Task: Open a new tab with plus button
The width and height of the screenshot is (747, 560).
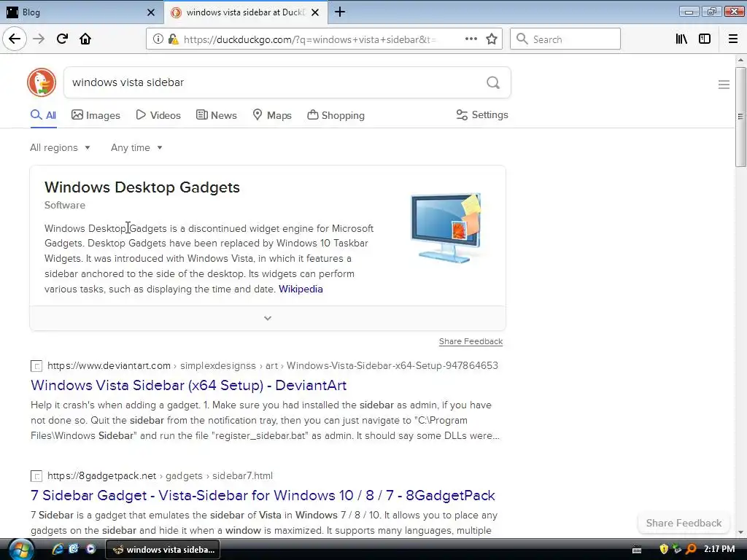Action: point(340,12)
